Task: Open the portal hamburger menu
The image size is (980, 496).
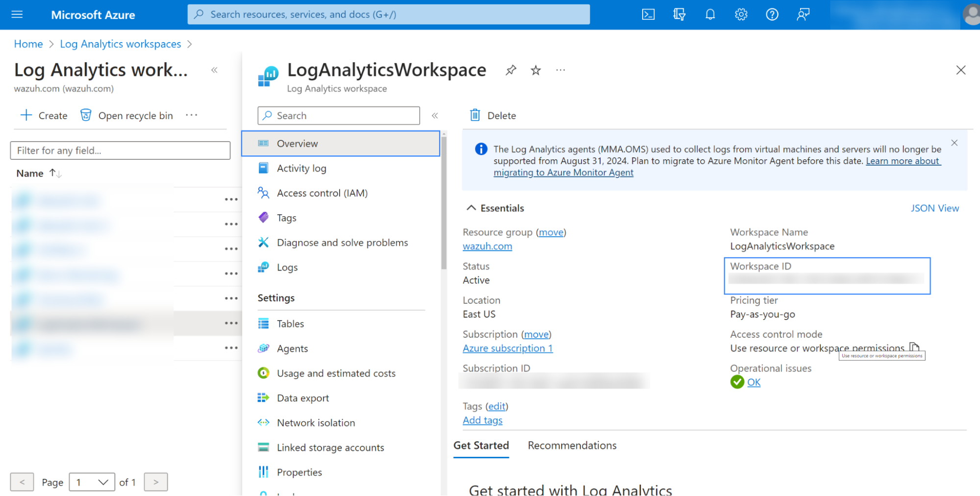Action: [17, 15]
